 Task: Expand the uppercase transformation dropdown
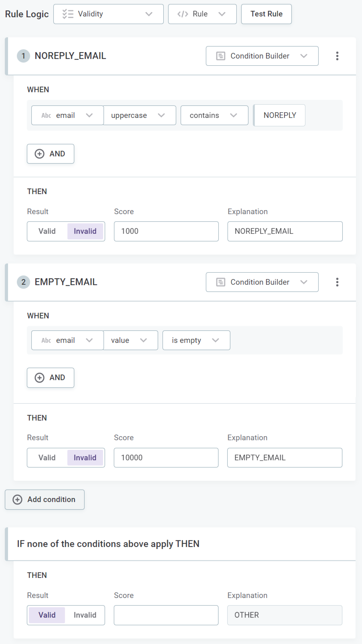click(x=140, y=115)
